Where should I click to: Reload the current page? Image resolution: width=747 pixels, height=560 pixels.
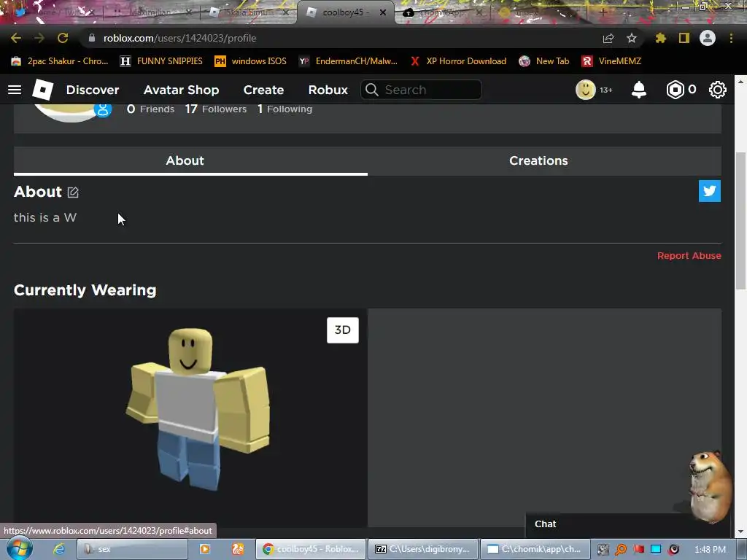[63, 38]
